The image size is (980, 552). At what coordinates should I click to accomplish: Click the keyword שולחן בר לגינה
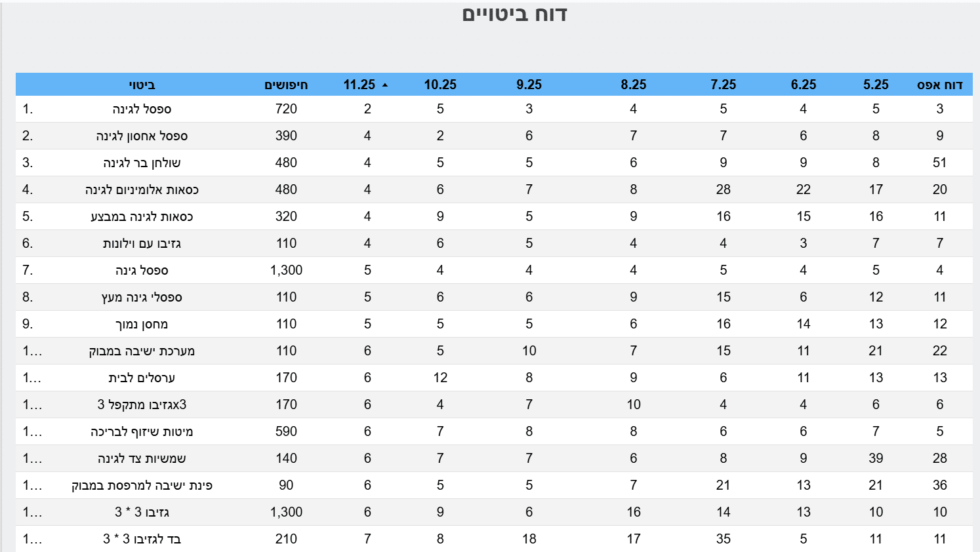point(142,163)
